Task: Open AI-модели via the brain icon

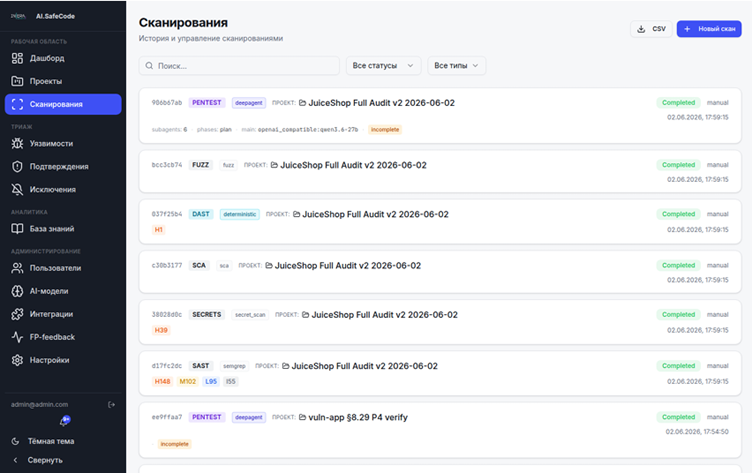Action: pos(17,291)
